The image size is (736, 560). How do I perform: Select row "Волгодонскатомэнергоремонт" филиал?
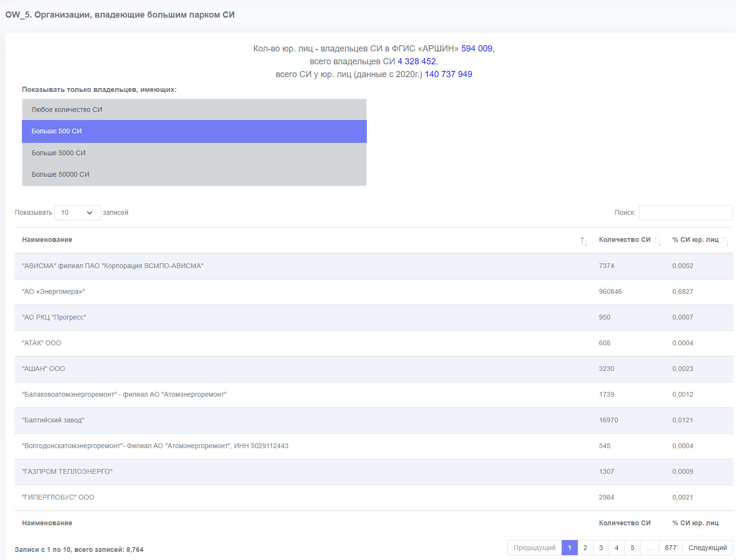coord(374,446)
